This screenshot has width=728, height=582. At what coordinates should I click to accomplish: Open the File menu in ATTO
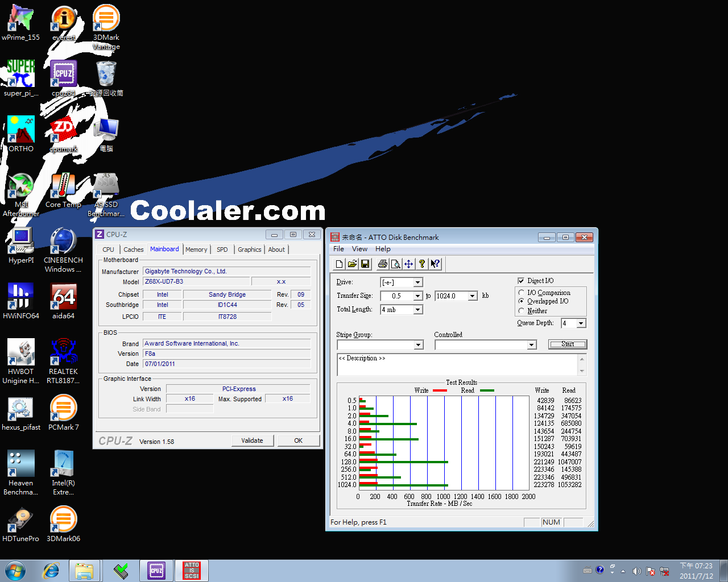tap(338, 249)
